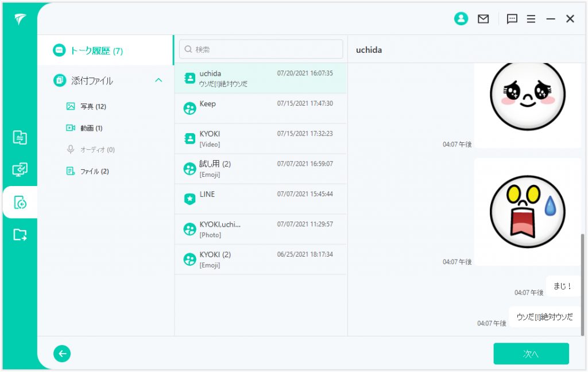Open the mail envelope icon
This screenshot has width=588, height=372.
(483, 19)
